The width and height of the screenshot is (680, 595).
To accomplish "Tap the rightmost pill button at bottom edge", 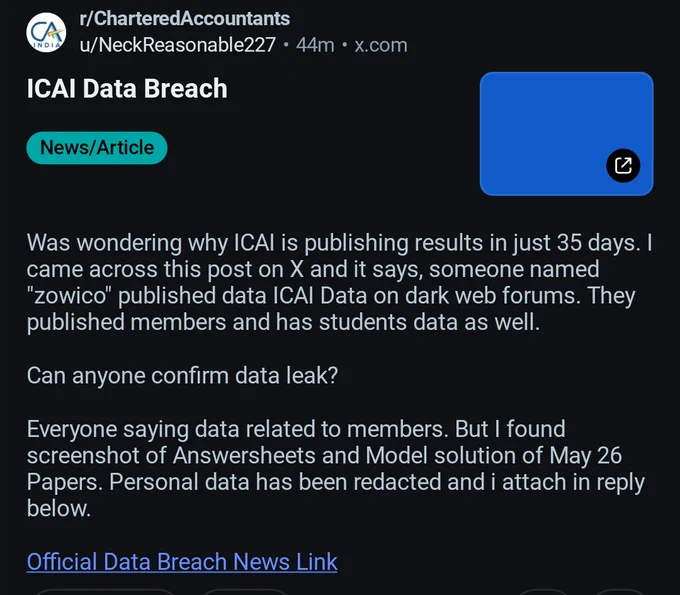I will [x=621, y=592].
